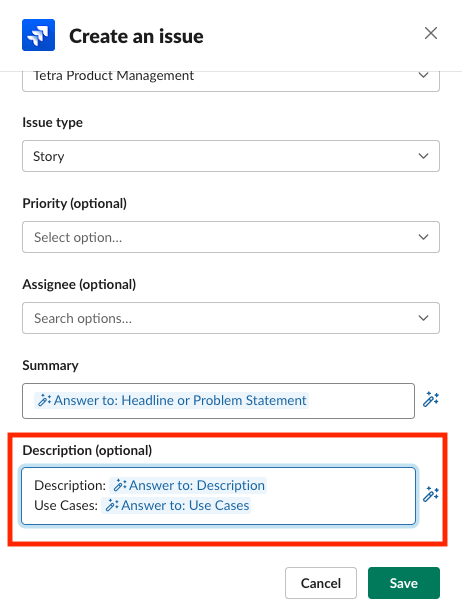Select the Answer to: Description variable token
This screenshot has width=462, height=616.
tap(188, 486)
